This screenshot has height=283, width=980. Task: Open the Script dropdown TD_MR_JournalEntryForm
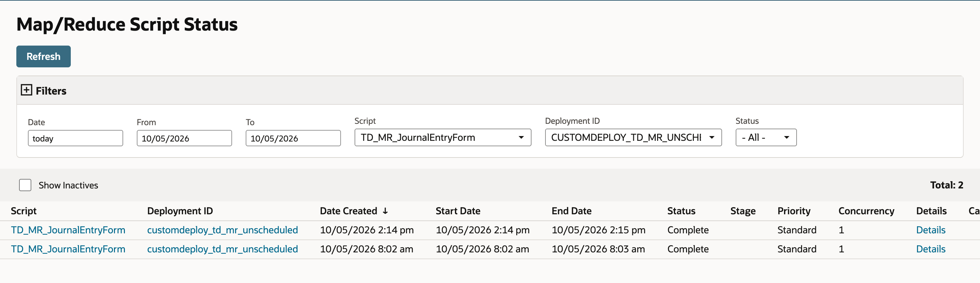pos(443,137)
